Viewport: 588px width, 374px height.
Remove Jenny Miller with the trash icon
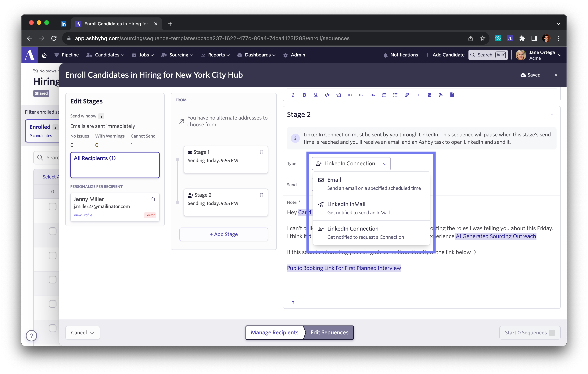point(153,199)
